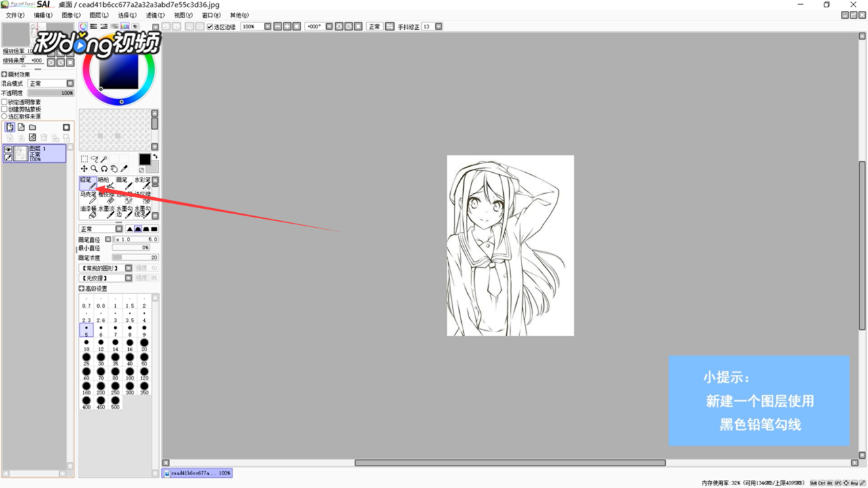Select brush size preset 500

(115, 403)
